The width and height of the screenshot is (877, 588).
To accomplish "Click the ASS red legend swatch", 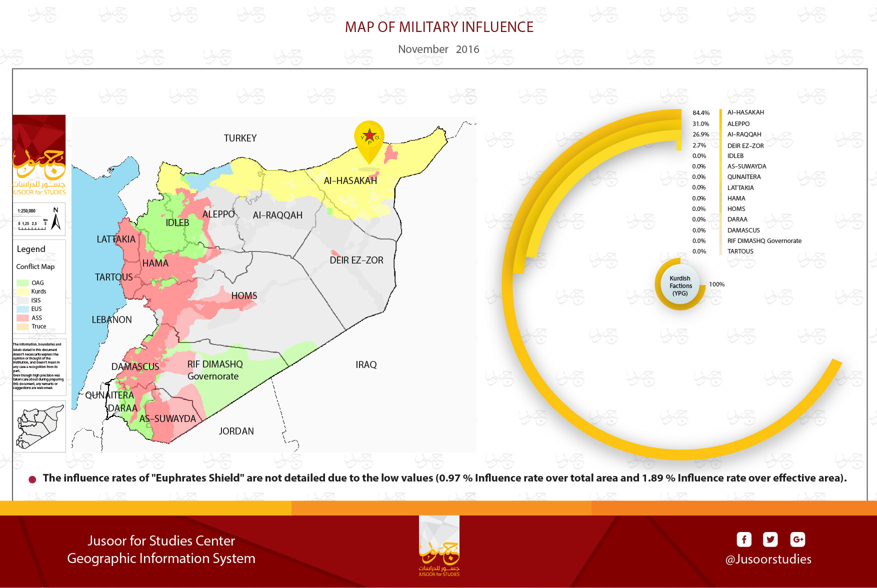I will click(x=22, y=318).
